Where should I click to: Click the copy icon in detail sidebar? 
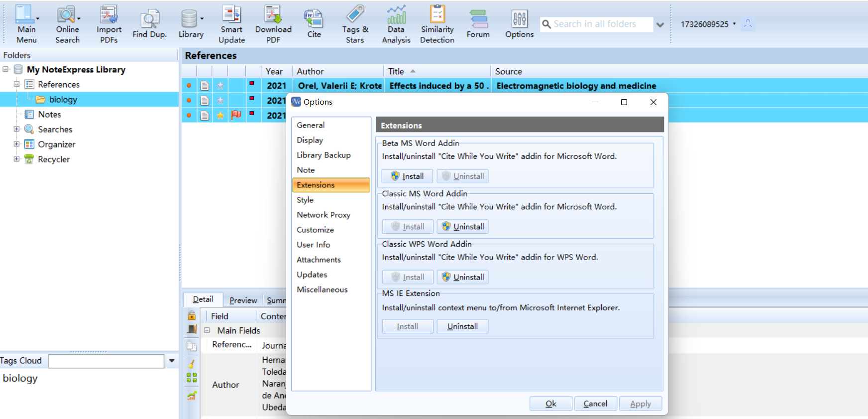pos(192,346)
